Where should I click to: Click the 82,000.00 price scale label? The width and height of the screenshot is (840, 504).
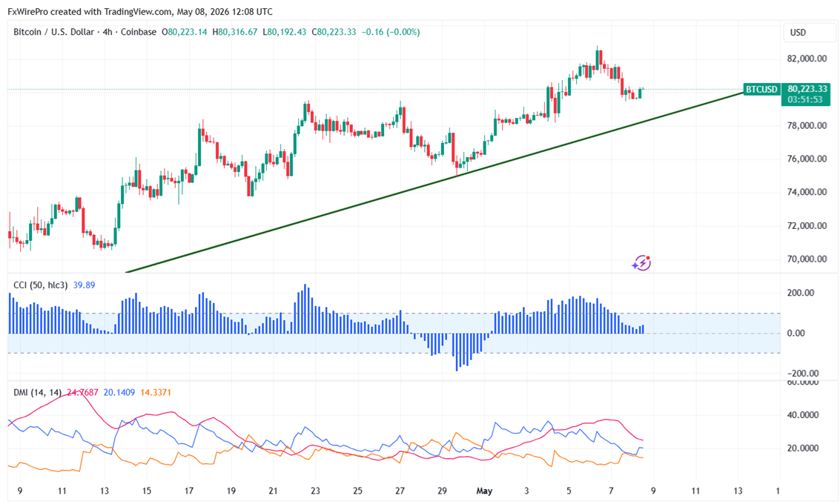[806, 59]
